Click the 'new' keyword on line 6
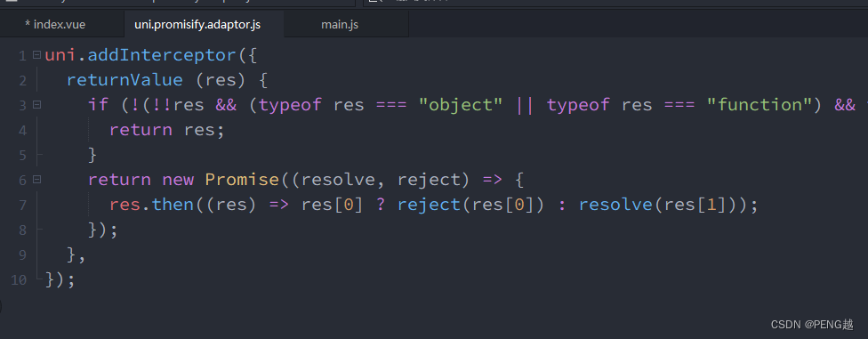Screen dimensions: 868x339 (x=178, y=180)
